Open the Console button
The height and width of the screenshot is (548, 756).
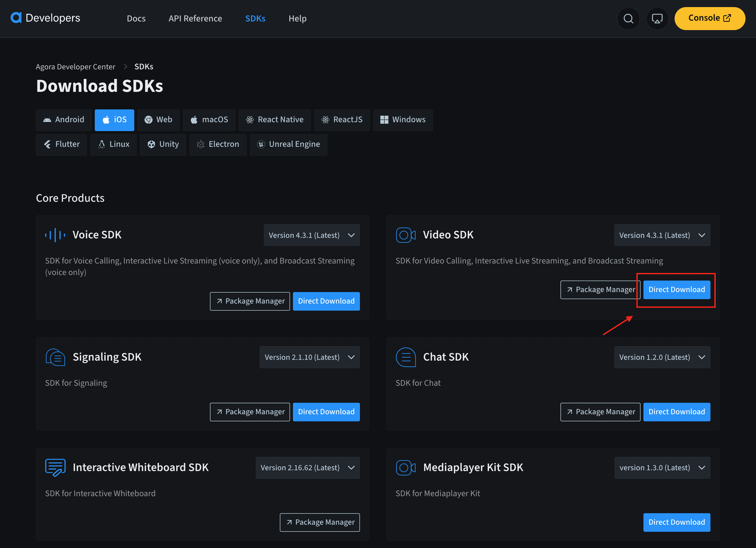pos(710,18)
